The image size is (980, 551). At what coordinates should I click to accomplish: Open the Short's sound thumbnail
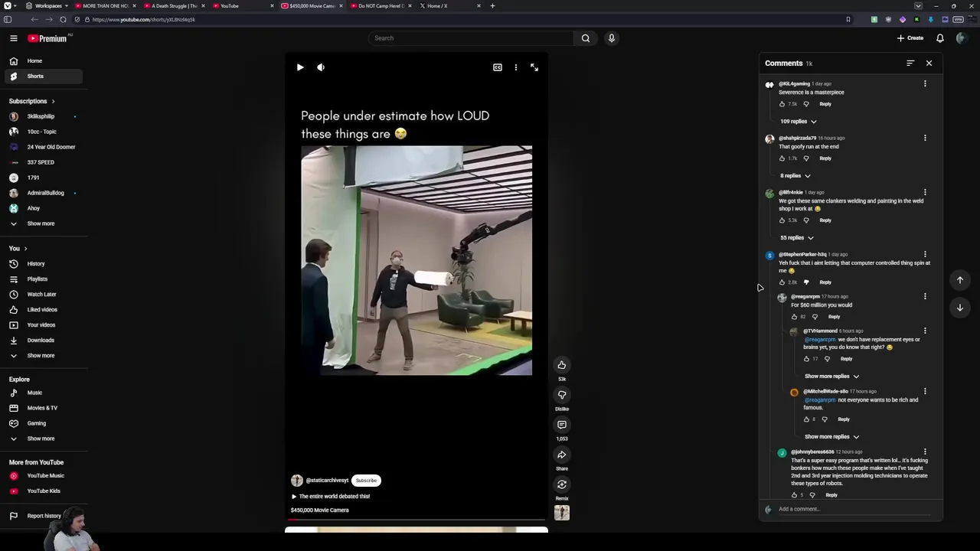[x=562, y=513]
